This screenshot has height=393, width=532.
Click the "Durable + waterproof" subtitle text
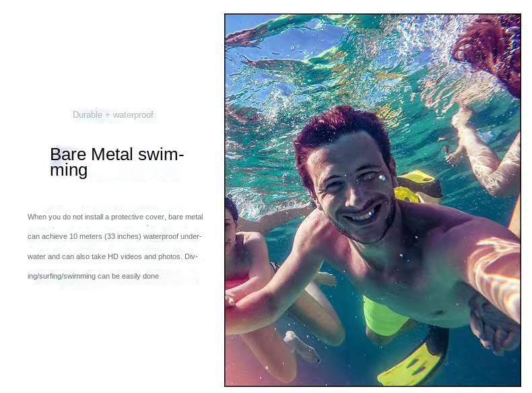coord(113,115)
